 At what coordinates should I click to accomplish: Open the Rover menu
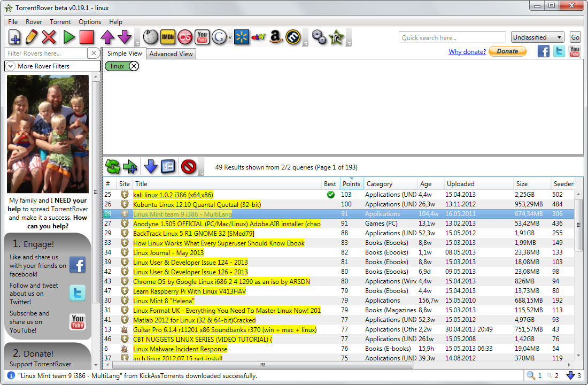[34, 22]
